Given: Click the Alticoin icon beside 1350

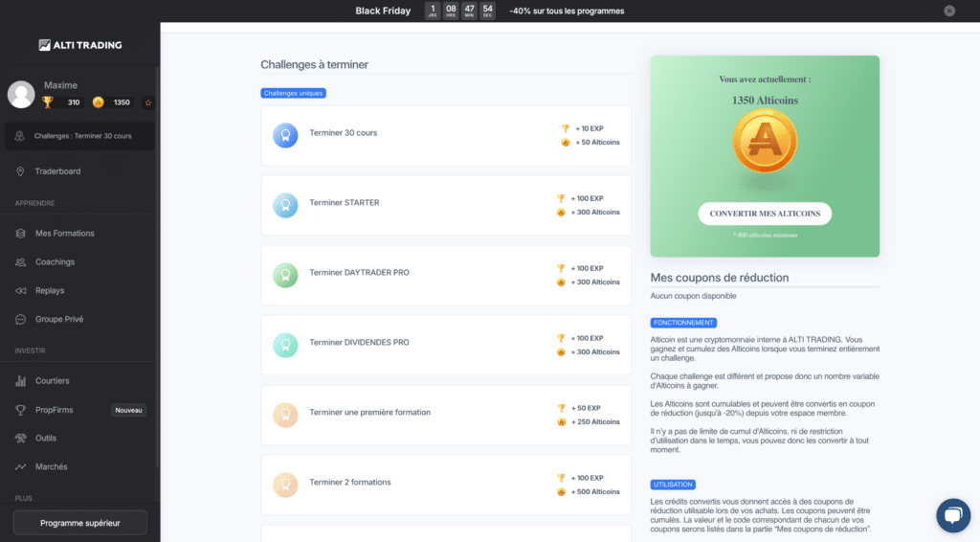Looking at the screenshot, I should click(x=99, y=102).
